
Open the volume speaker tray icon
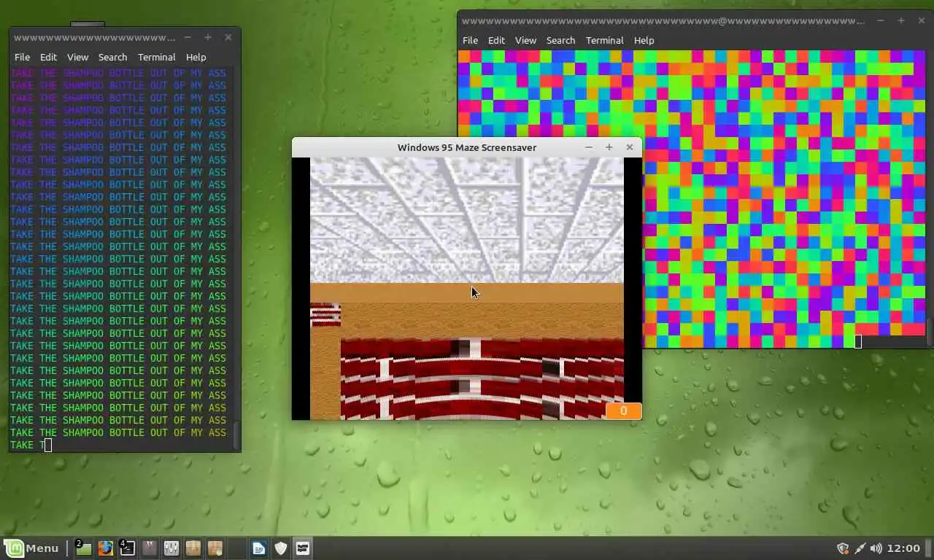[876, 548]
